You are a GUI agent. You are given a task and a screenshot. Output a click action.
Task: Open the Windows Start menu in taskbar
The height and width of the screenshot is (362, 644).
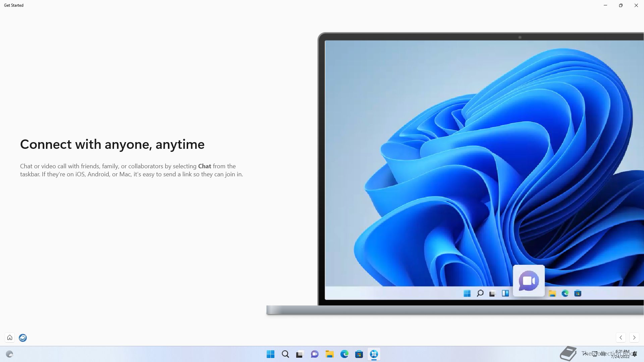(270, 354)
